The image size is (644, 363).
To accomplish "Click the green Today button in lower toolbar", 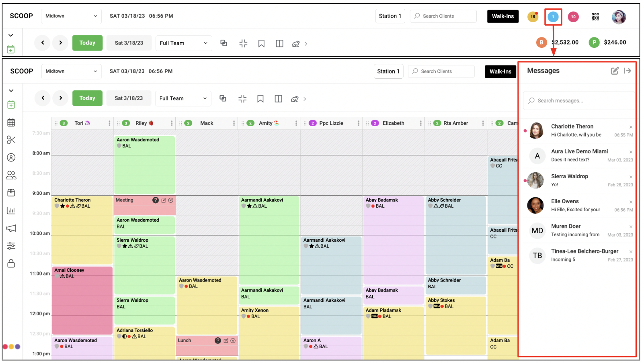I will pos(87,98).
